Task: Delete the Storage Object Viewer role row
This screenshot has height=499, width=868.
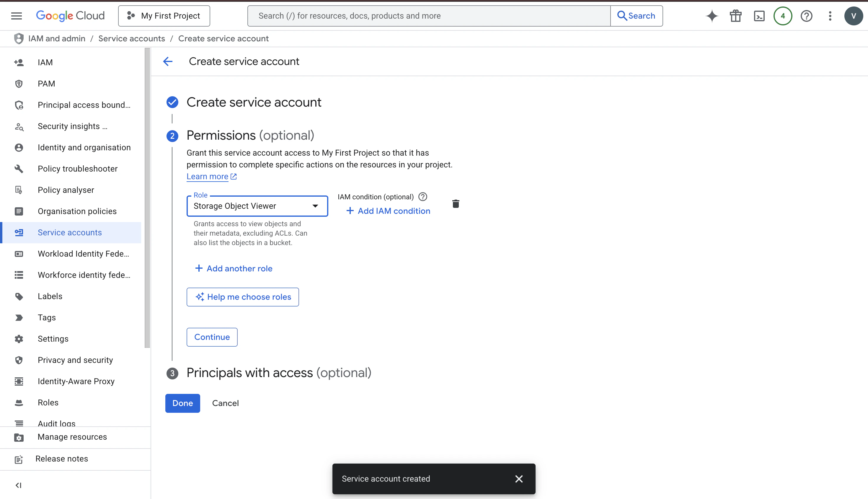Action: point(456,204)
